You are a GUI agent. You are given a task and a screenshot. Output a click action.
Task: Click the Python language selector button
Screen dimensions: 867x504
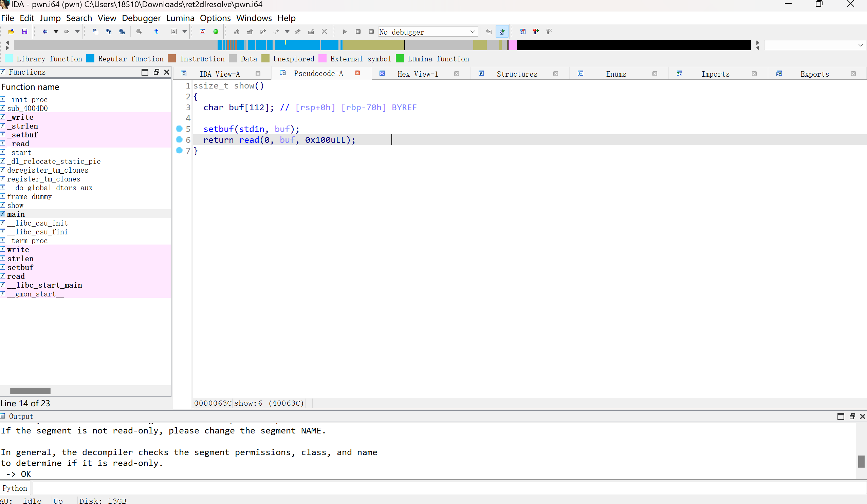click(15, 488)
